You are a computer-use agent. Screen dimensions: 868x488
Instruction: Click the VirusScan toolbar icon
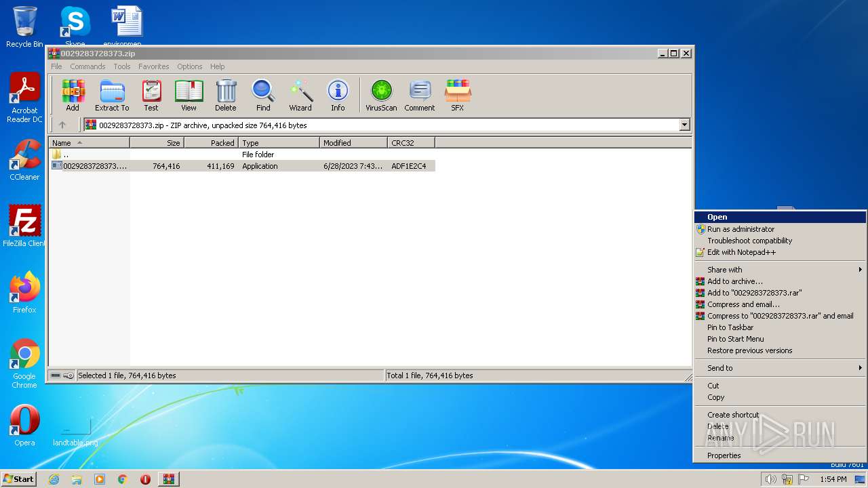tap(381, 95)
